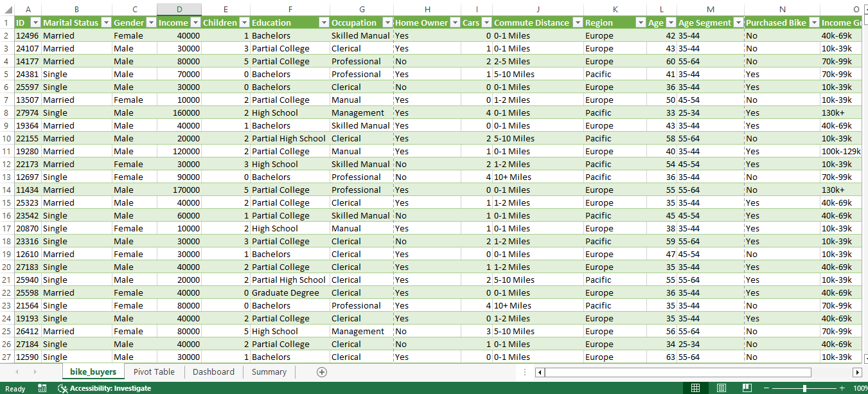Switch to Page Break Preview view

coord(747,388)
